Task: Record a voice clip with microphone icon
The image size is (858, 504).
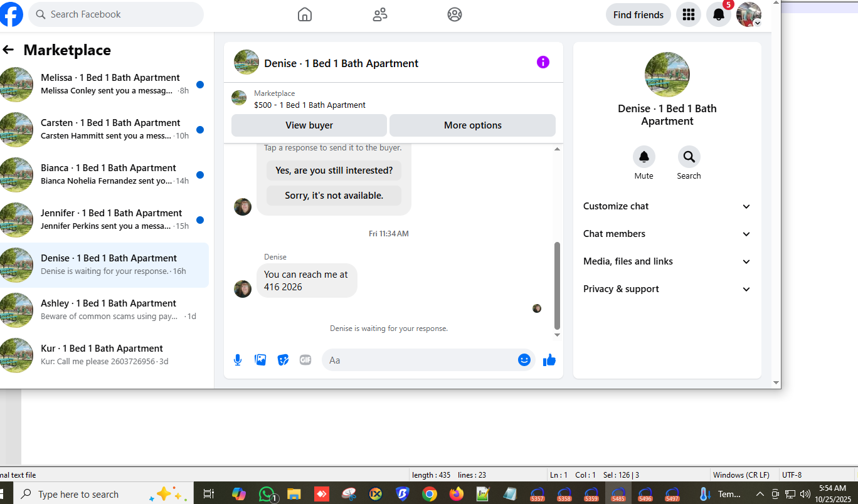Action: [238, 360]
